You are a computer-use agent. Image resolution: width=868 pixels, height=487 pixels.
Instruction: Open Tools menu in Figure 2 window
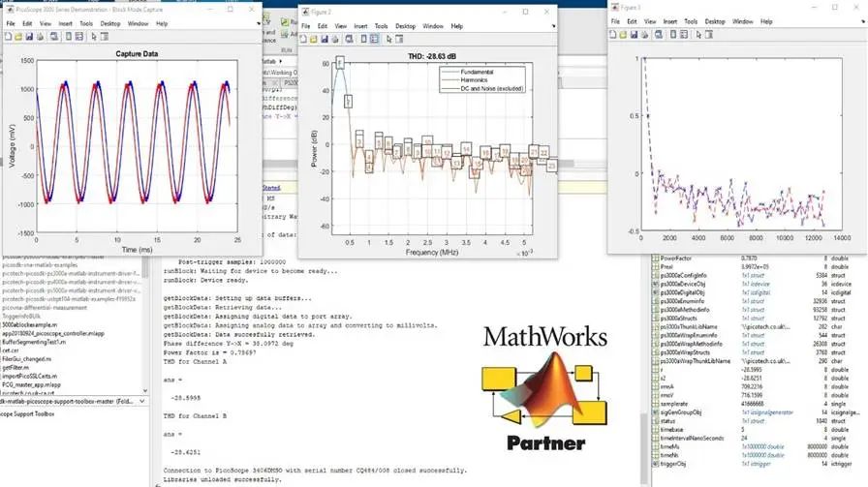coord(382,26)
